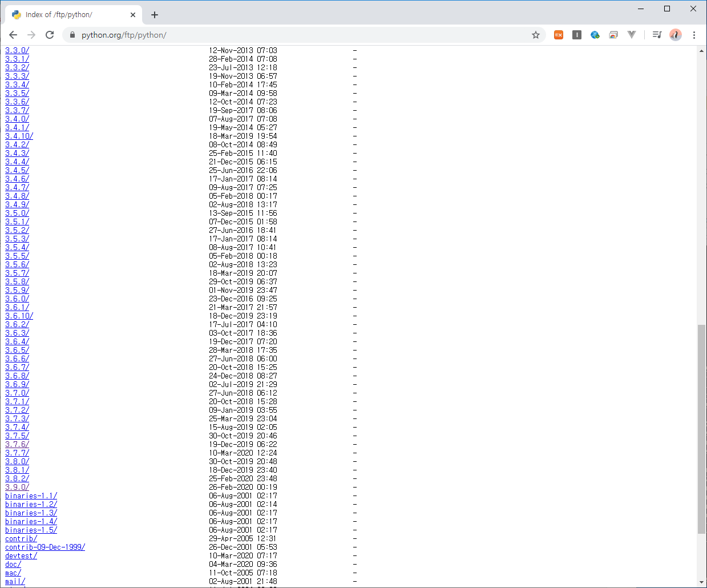Viewport: 707px width, 588px height.
Task: Go back to the previous page
Action: (13, 35)
